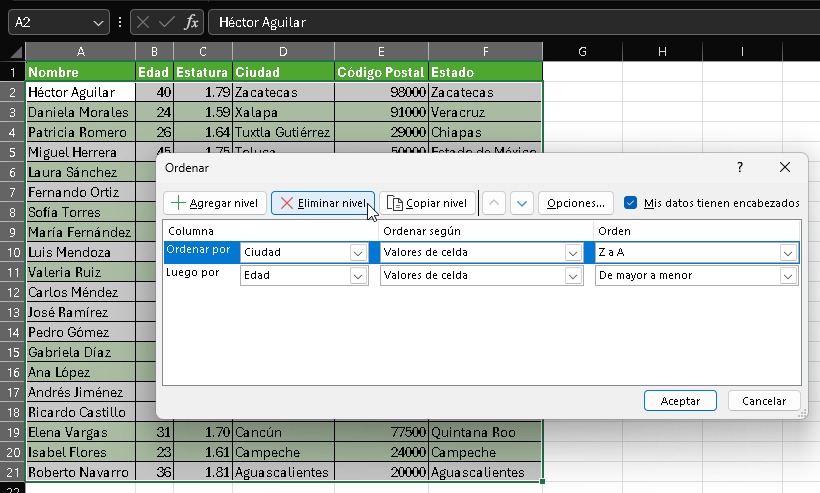
Task: Click cell Valeria Ruiz
Action: pos(81,272)
